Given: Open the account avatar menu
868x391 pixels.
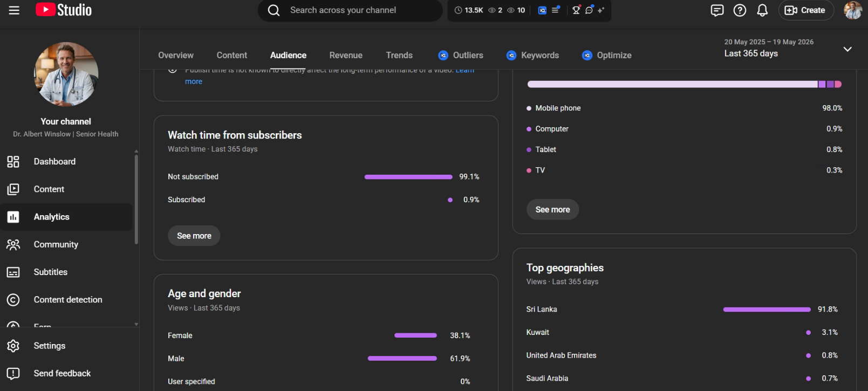Looking at the screenshot, I should pyautogui.click(x=853, y=10).
